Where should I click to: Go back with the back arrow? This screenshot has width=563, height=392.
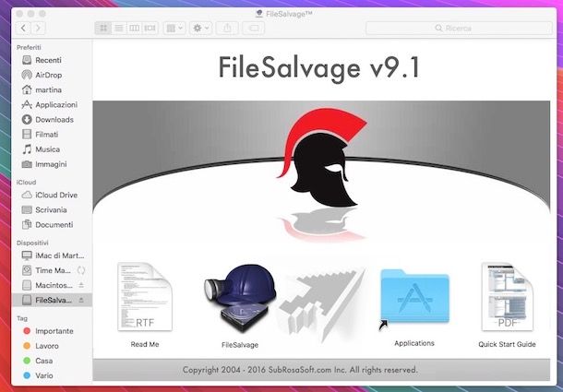[x=23, y=28]
